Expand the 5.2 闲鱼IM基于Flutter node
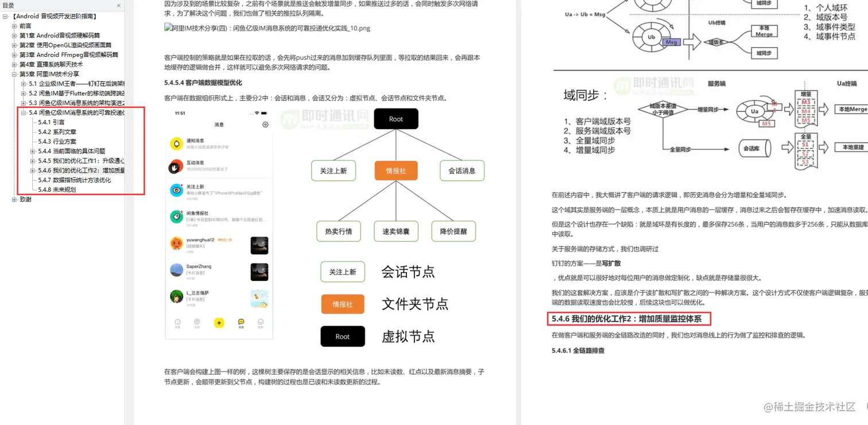 pyautogui.click(x=24, y=93)
